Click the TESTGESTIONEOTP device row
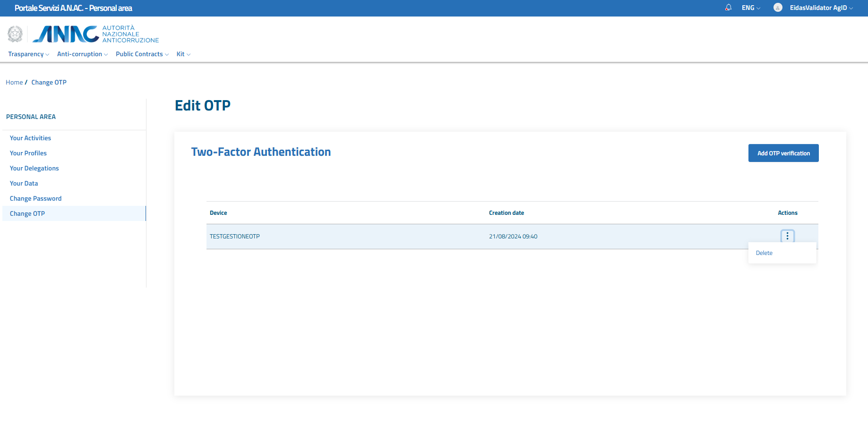The image size is (868, 432). (235, 237)
